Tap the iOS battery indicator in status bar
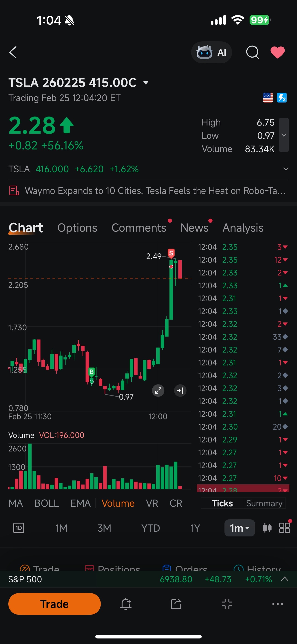Viewport: 297px width, 644px height. [x=260, y=20]
